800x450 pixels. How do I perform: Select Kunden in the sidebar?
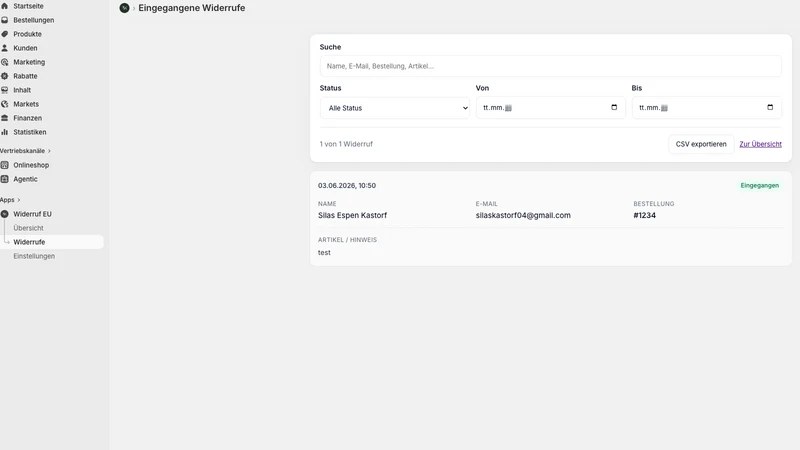[x=25, y=48]
